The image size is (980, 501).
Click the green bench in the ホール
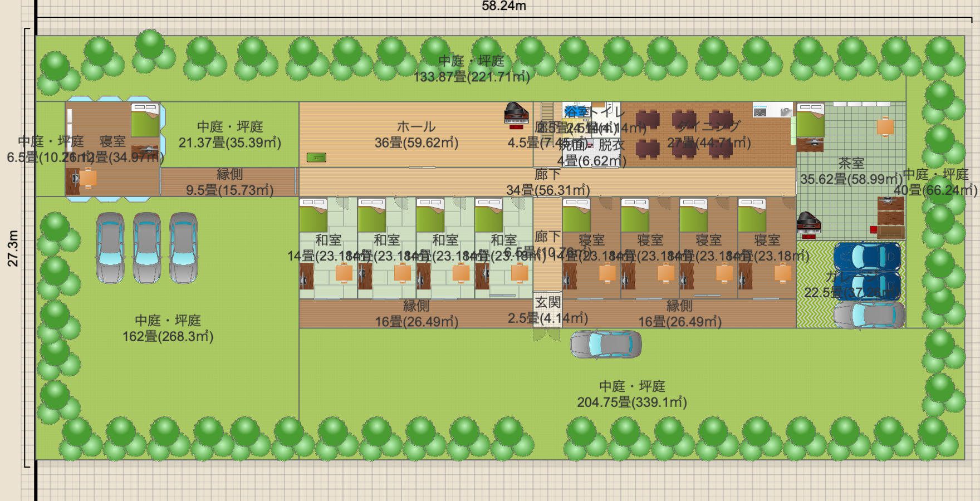tap(316, 158)
